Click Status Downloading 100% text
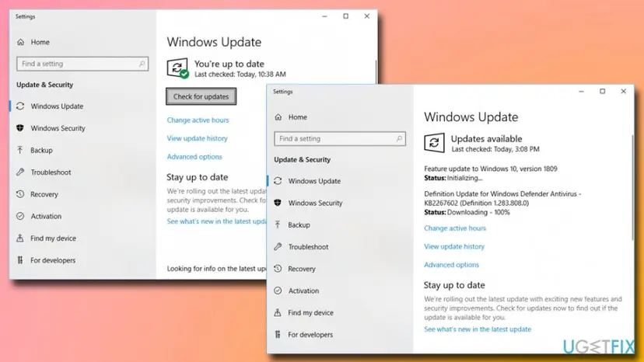 click(467, 212)
